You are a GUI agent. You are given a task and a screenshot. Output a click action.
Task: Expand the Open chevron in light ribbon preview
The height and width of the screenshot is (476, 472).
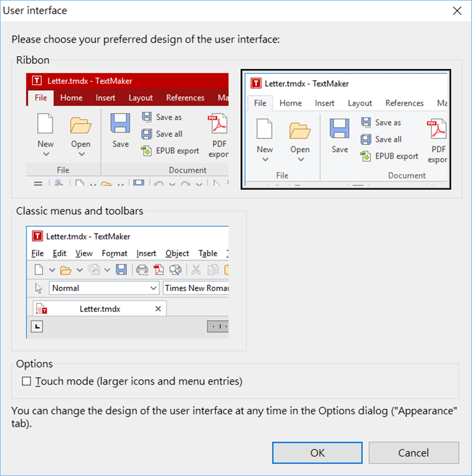(x=301, y=160)
